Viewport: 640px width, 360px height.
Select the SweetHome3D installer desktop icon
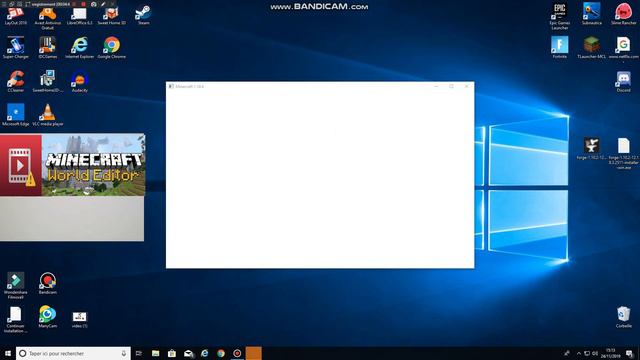pyautogui.click(x=47, y=81)
